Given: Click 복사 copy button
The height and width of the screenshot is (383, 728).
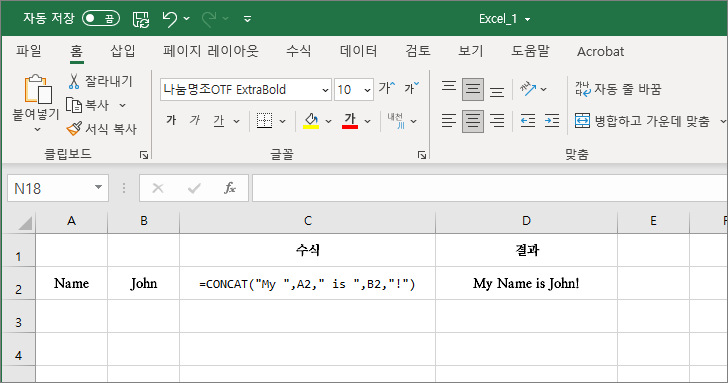Looking at the screenshot, I should tap(88, 105).
